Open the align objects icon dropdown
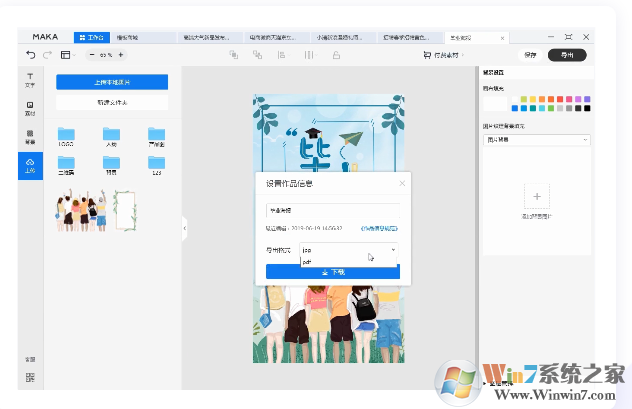The width and height of the screenshot is (632, 409). [x=282, y=55]
